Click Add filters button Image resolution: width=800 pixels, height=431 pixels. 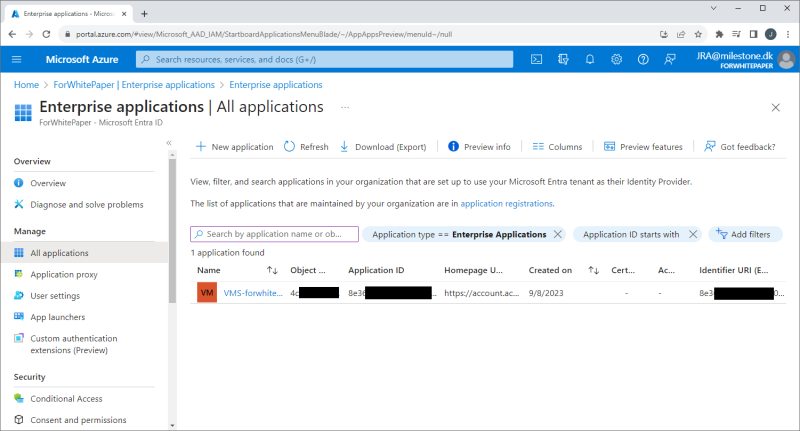pyautogui.click(x=746, y=234)
